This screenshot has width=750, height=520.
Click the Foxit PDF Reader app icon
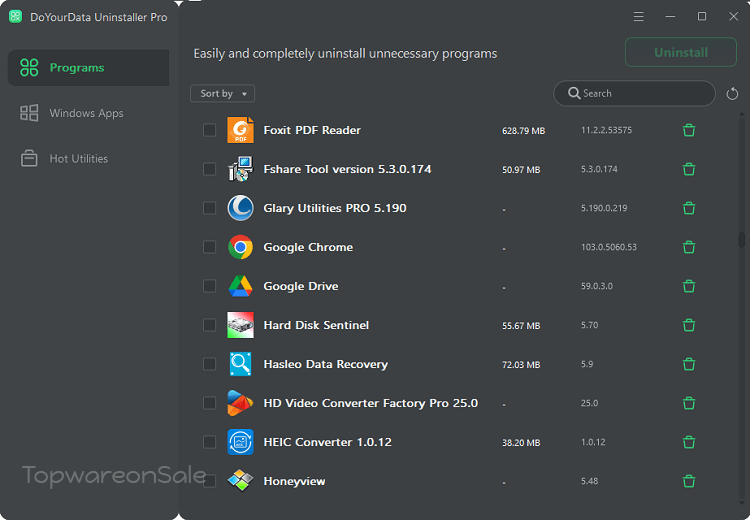240,130
